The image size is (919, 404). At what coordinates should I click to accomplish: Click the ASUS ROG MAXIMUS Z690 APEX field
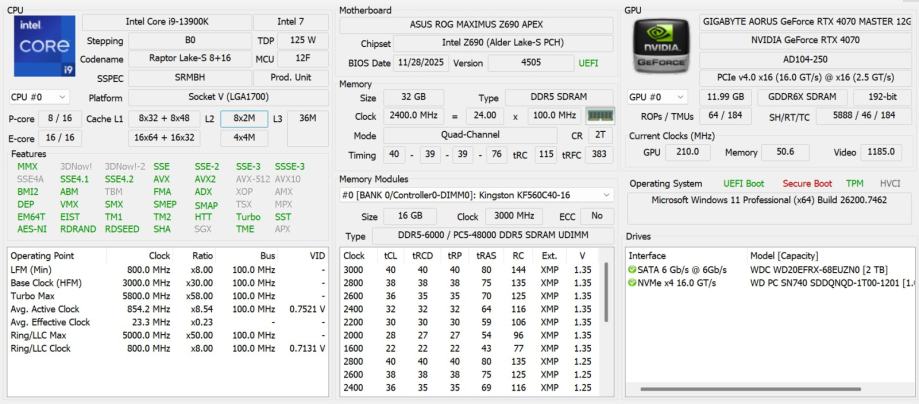[x=476, y=25]
